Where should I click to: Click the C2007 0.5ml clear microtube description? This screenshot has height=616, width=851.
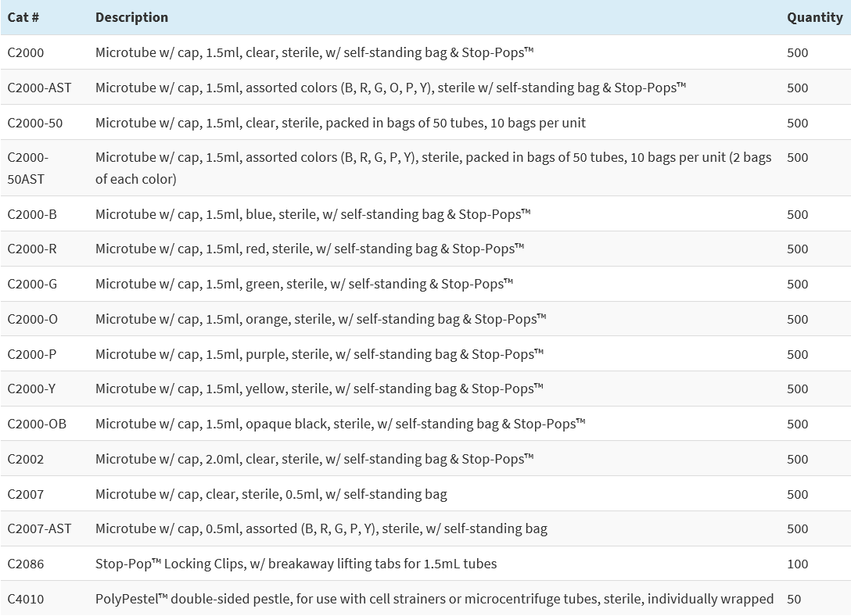point(271,494)
